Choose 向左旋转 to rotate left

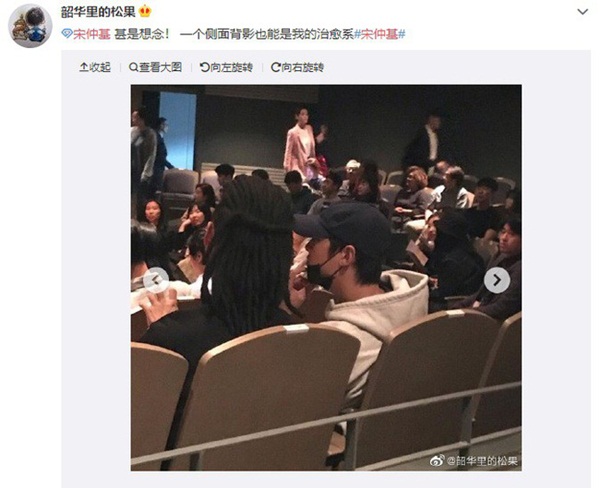coord(227,67)
